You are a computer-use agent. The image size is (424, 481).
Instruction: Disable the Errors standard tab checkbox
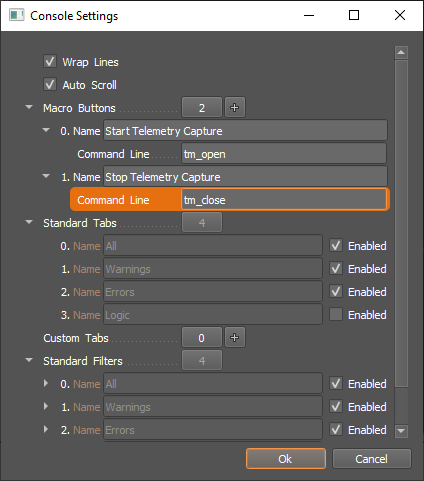(x=336, y=291)
